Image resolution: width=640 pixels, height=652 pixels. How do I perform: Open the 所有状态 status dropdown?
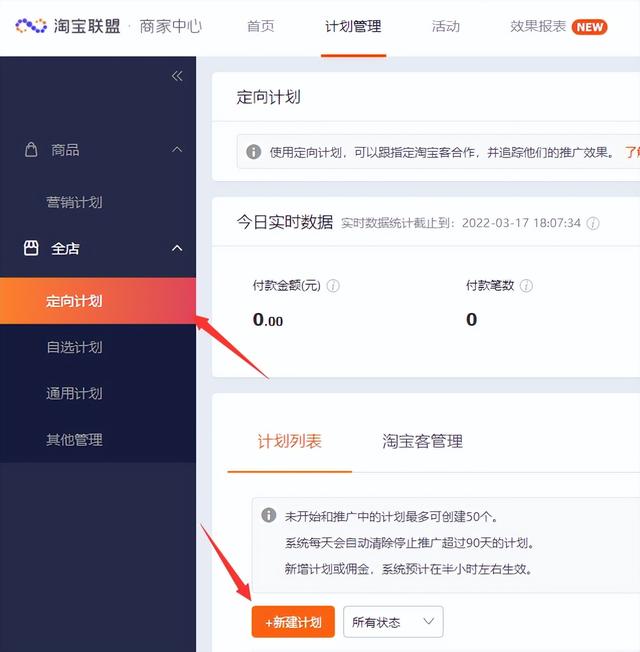point(393,622)
